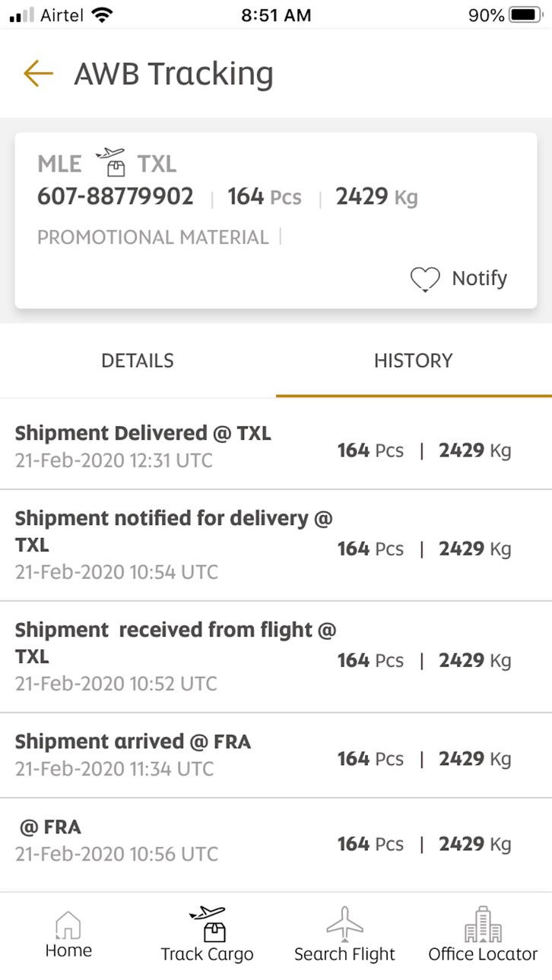The image size is (552, 980).
Task: Open Office Locator building icon
Action: pos(483,923)
